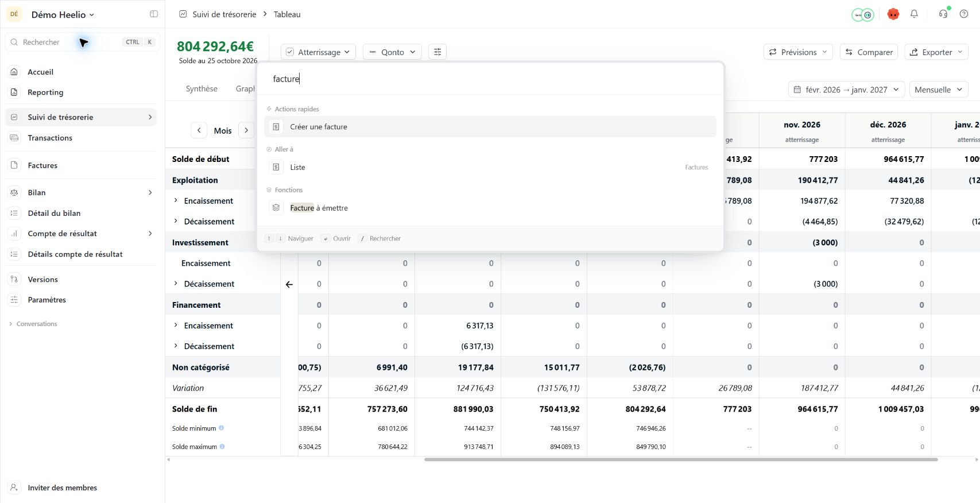Expand Encaissement row under Exploitation
The height and width of the screenshot is (503, 980).
(176, 200)
